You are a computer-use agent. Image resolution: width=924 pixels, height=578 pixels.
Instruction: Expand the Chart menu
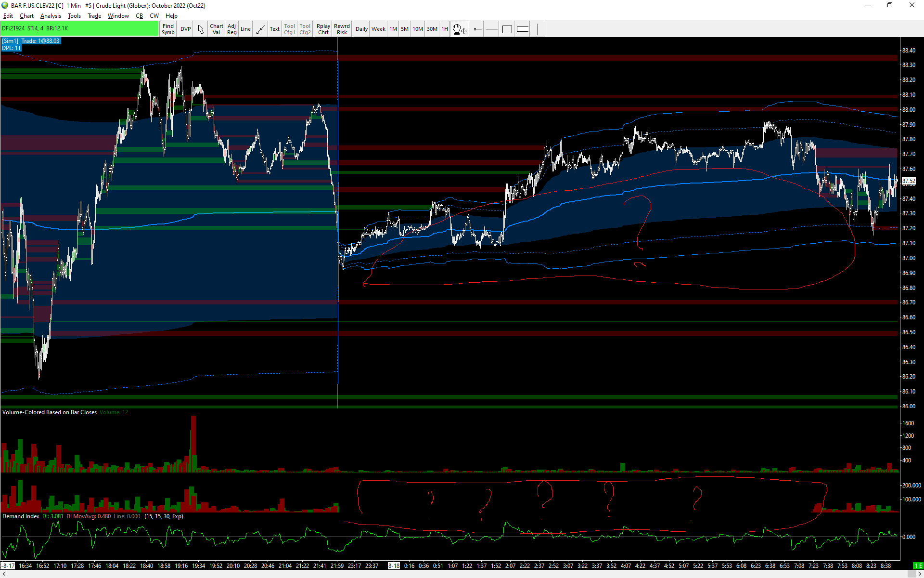[x=26, y=16]
